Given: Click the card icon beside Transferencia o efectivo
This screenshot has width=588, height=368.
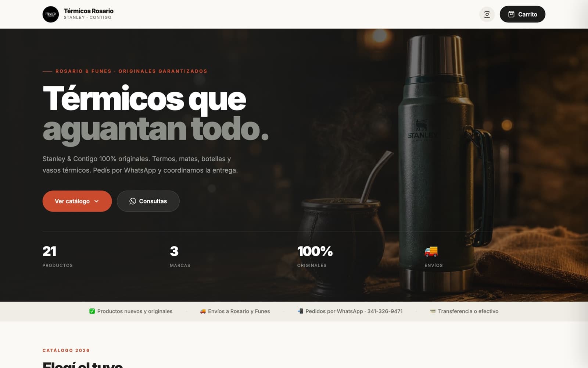Looking at the screenshot, I should click(433, 311).
